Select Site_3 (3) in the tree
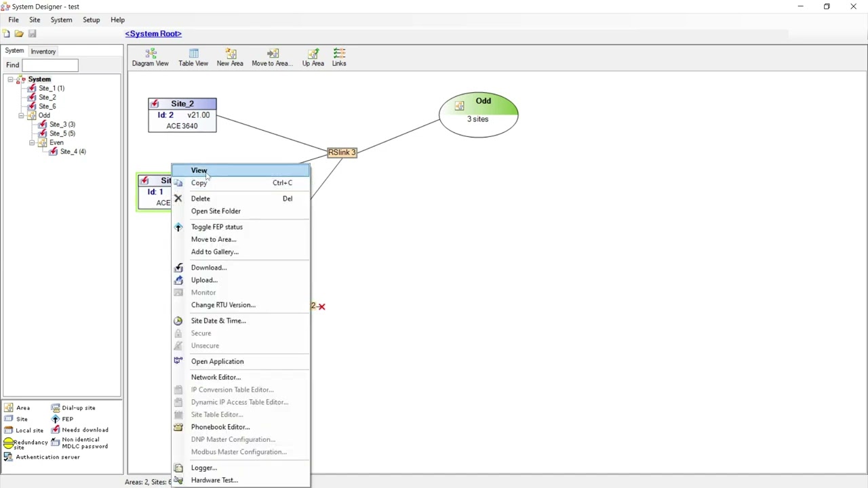Viewport: 868px width, 488px height. pos(62,125)
